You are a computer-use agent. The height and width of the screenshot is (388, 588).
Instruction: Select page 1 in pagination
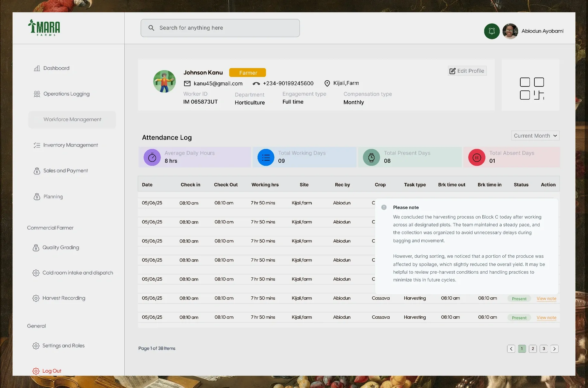(x=522, y=349)
